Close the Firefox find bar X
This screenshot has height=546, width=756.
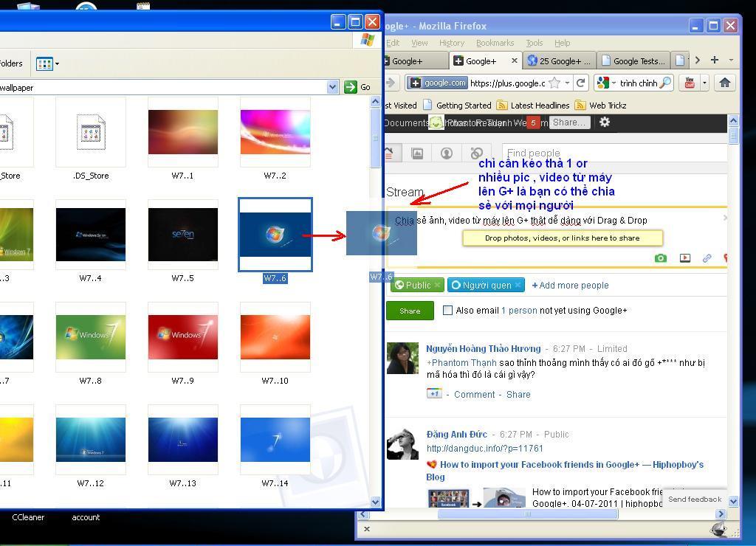[x=366, y=528]
